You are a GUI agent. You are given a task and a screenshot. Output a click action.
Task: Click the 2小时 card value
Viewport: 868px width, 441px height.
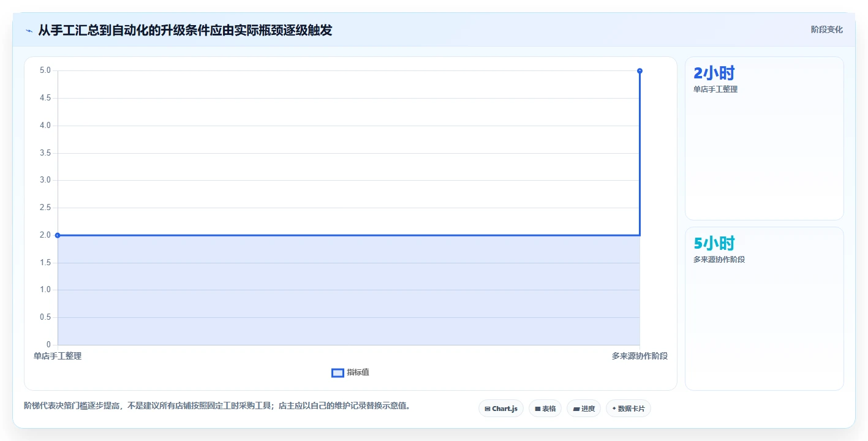tap(714, 73)
